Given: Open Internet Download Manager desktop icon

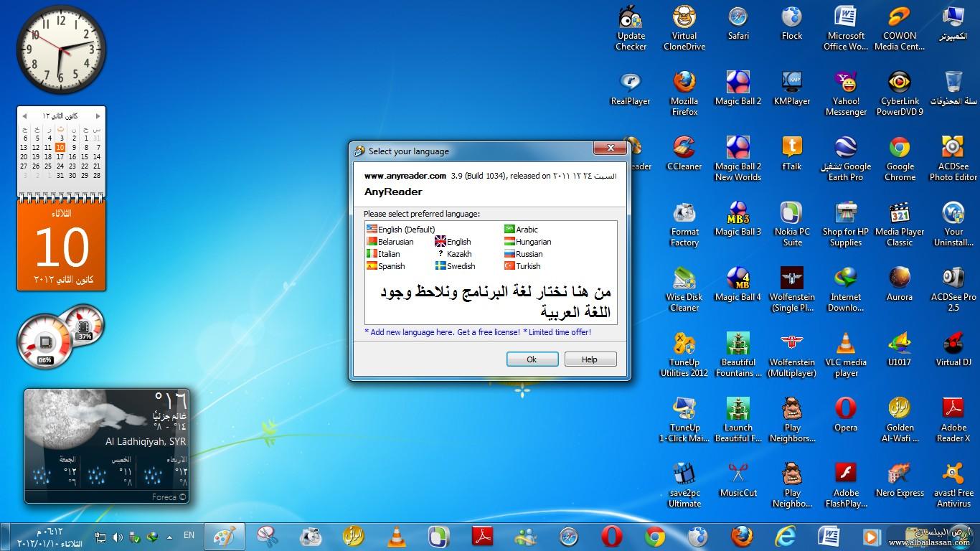Looking at the screenshot, I should click(x=846, y=290).
